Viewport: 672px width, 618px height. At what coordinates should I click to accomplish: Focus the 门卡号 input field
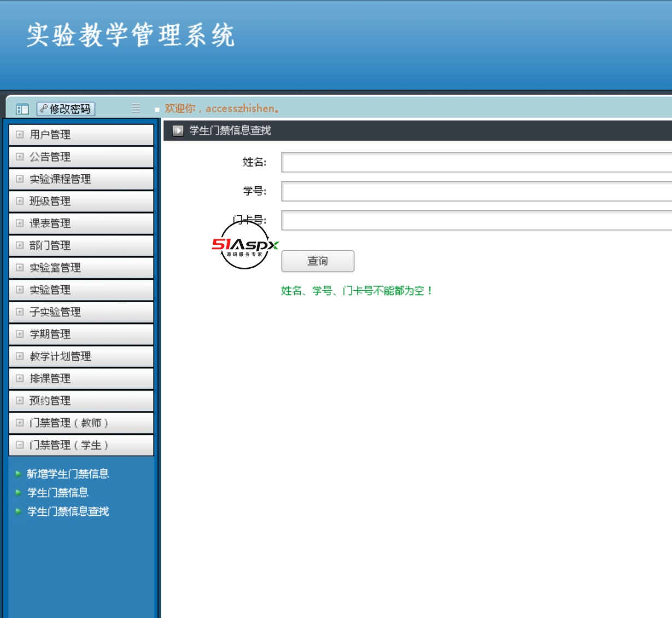[x=477, y=220]
